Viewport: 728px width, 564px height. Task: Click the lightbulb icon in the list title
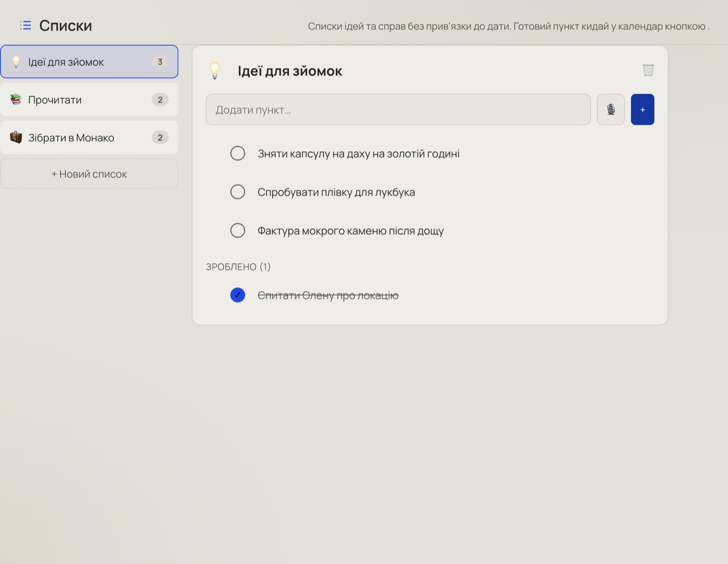pos(215,71)
